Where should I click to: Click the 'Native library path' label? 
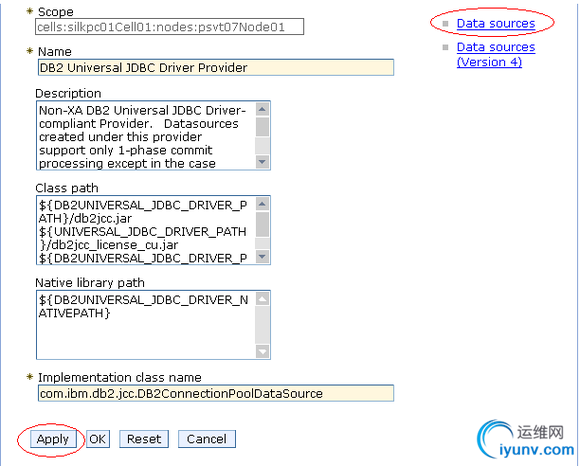click(x=90, y=283)
